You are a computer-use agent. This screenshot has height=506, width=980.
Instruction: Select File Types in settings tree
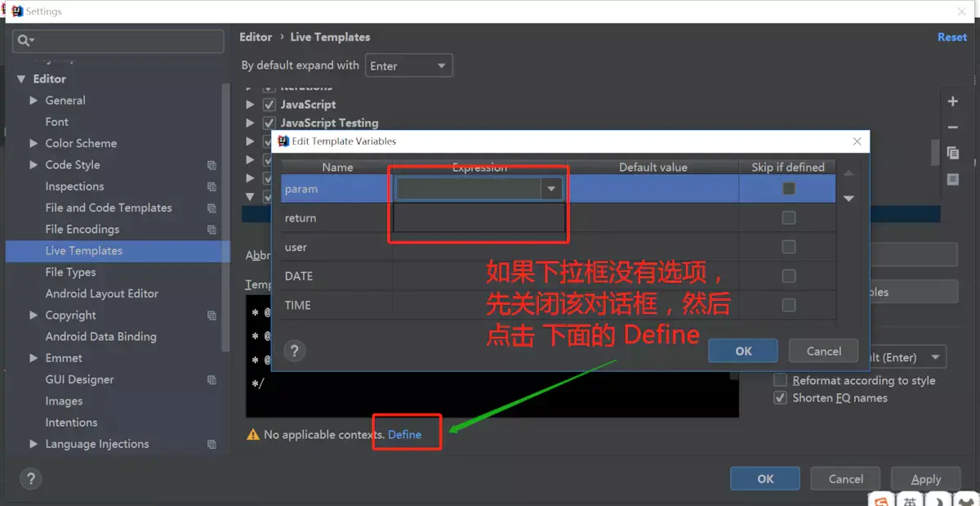[70, 272]
